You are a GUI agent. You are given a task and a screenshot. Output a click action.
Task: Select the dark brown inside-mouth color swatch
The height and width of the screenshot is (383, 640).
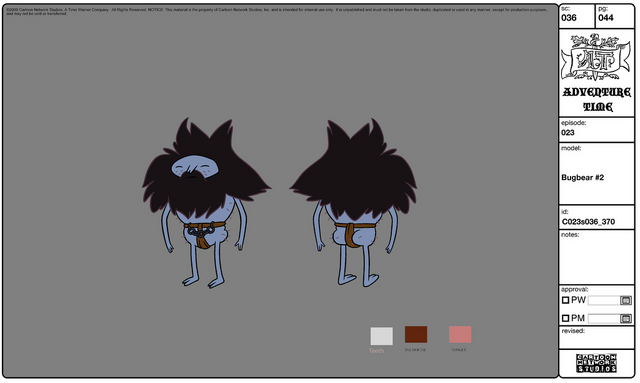tap(416, 334)
